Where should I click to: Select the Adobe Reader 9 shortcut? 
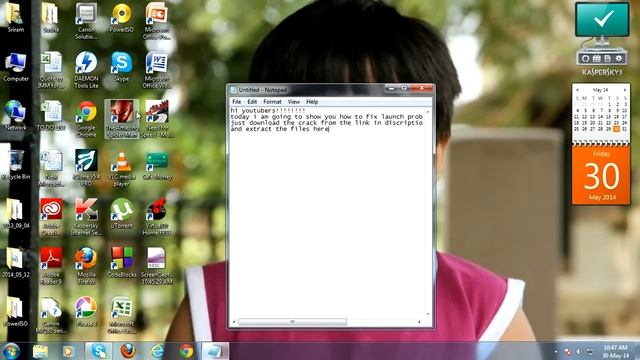[51, 266]
